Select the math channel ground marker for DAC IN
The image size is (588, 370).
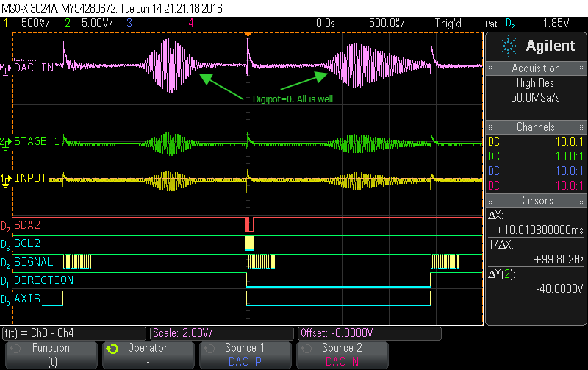6,68
